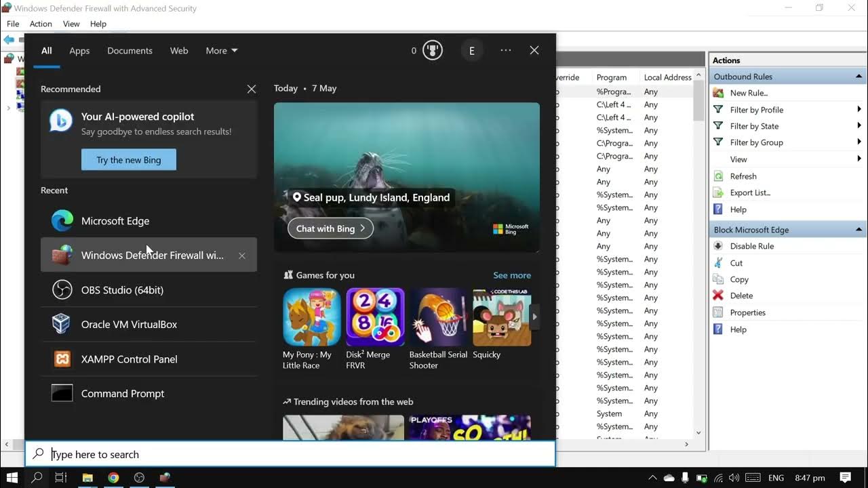This screenshot has height=488, width=868.
Task: Click See more games link
Action: 512,275
